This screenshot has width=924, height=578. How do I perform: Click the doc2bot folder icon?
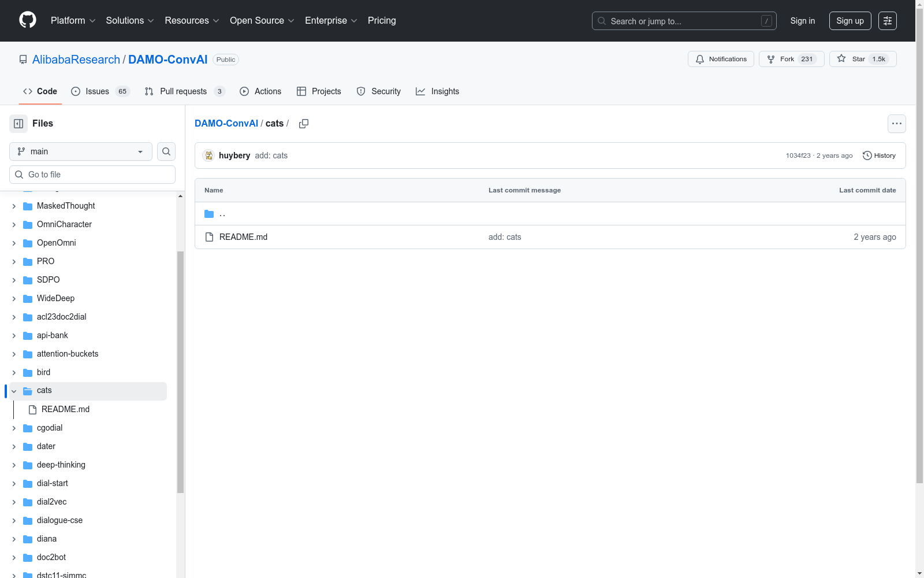[28, 557]
